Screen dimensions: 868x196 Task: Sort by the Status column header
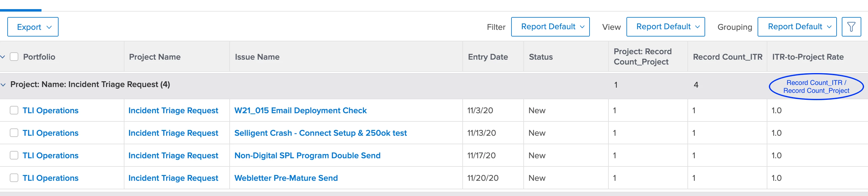point(540,57)
